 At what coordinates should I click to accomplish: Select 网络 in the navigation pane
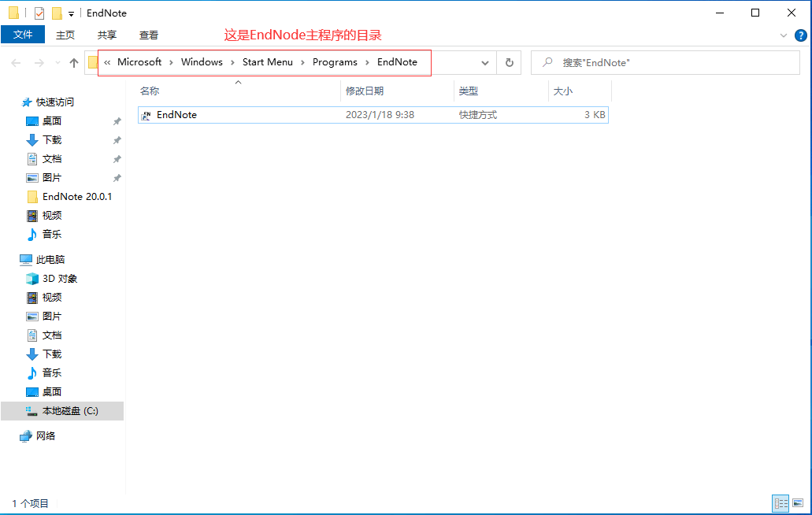pos(46,435)
